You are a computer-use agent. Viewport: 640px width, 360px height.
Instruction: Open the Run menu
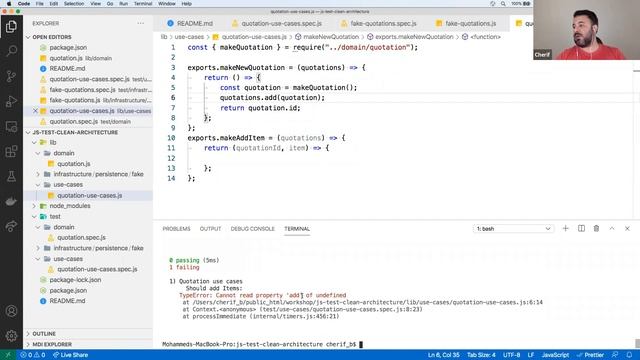[x=123, y=4]
